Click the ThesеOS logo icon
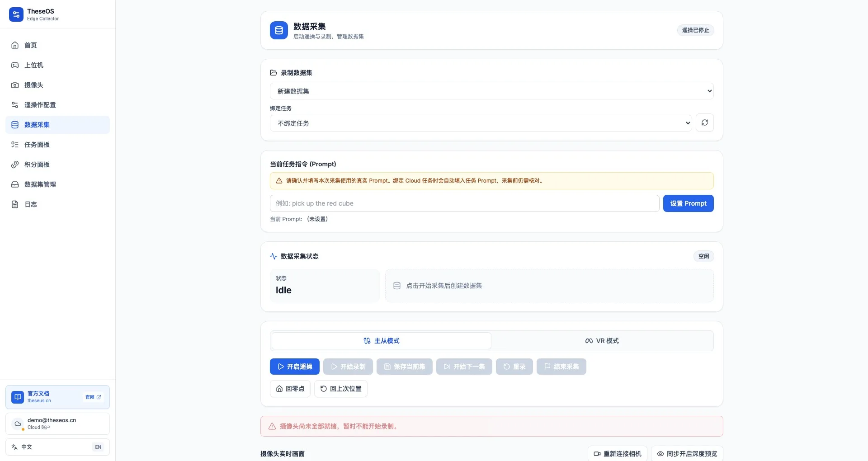 (x=16, y=14)
